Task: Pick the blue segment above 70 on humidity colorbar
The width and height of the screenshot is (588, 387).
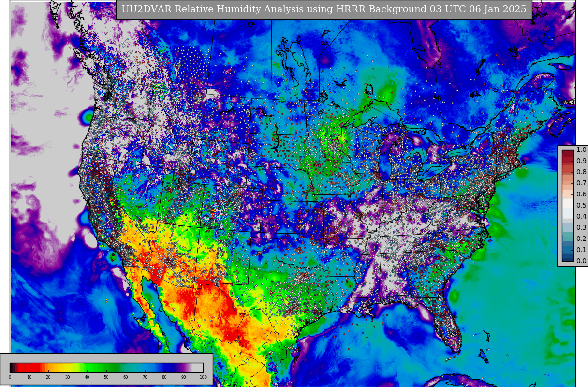Action: coord(145,368)
